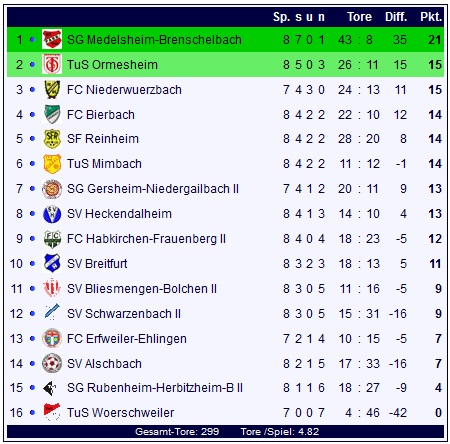The height and width of the screenshot is (444, 450).
Task: Click the TuS Woerschweiler red crest
Action: tap(52, 412)
